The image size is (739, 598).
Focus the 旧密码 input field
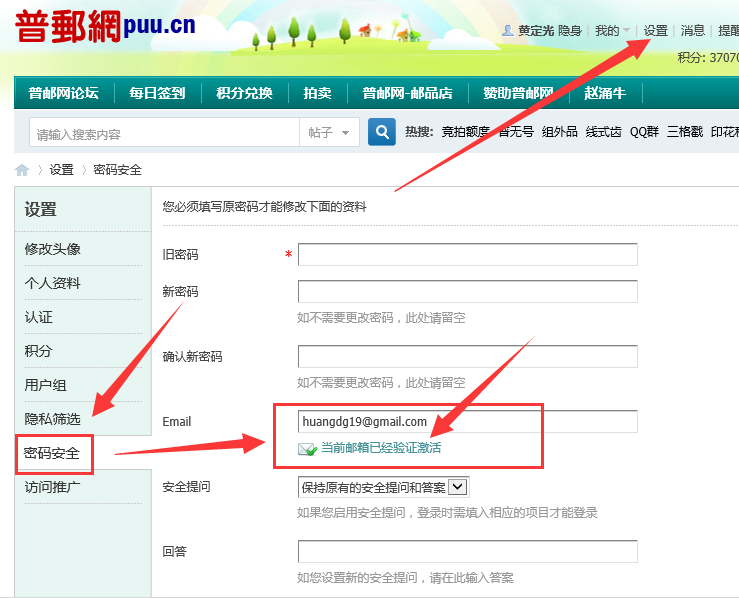click(468, 254)
